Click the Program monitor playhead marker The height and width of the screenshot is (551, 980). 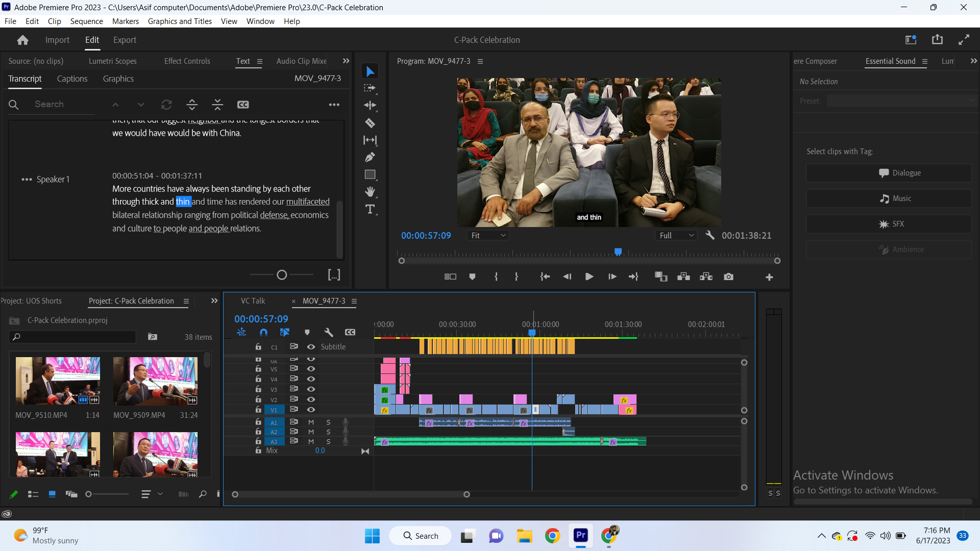pos(618,252)
